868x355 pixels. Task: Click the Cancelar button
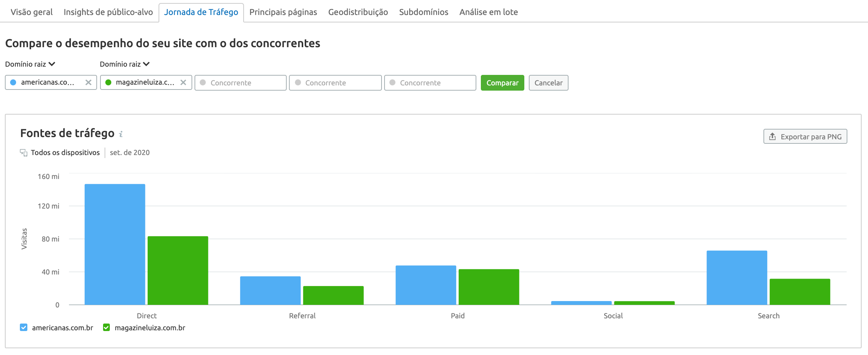click(548, 83)
